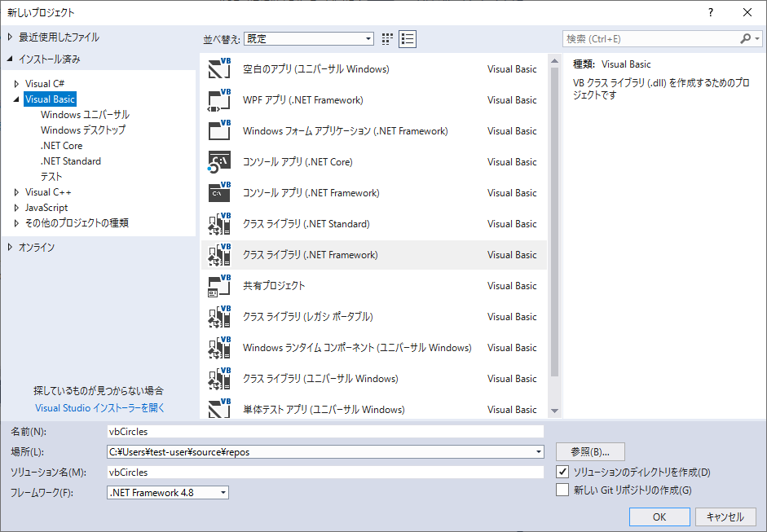Enable the new Git repository checkbox
The image size is (767, 532).
(562, 490)
